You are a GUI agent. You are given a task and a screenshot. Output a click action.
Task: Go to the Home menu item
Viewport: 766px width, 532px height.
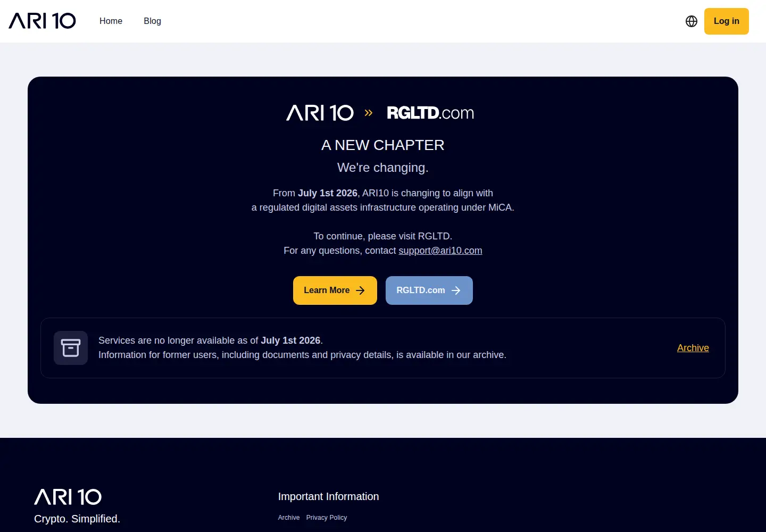click(111, 21)
